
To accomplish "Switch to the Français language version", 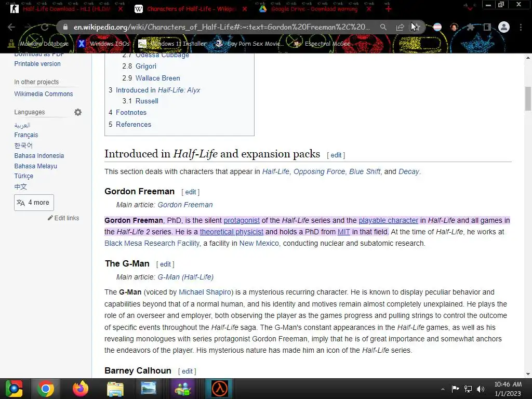I will 26,135.
